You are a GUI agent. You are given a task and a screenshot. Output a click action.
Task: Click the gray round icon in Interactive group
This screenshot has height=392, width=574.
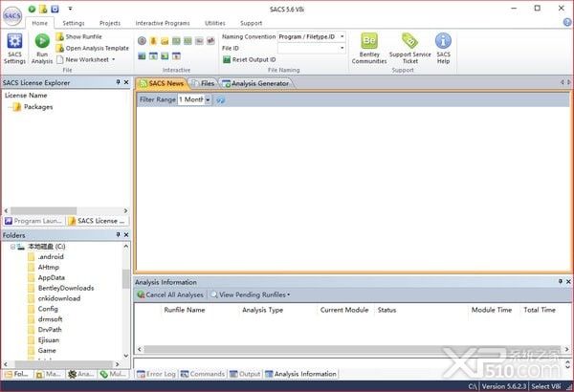point(142,40)
